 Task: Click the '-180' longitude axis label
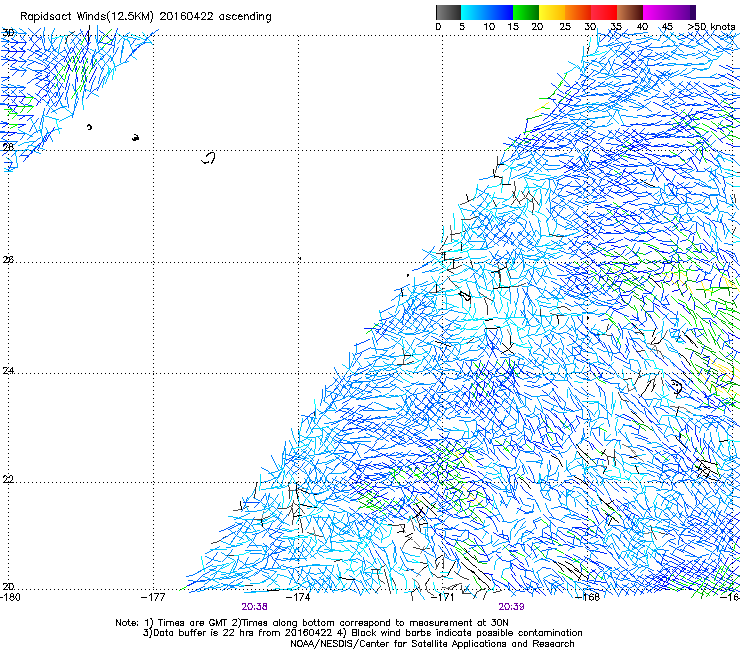point(10,597)
